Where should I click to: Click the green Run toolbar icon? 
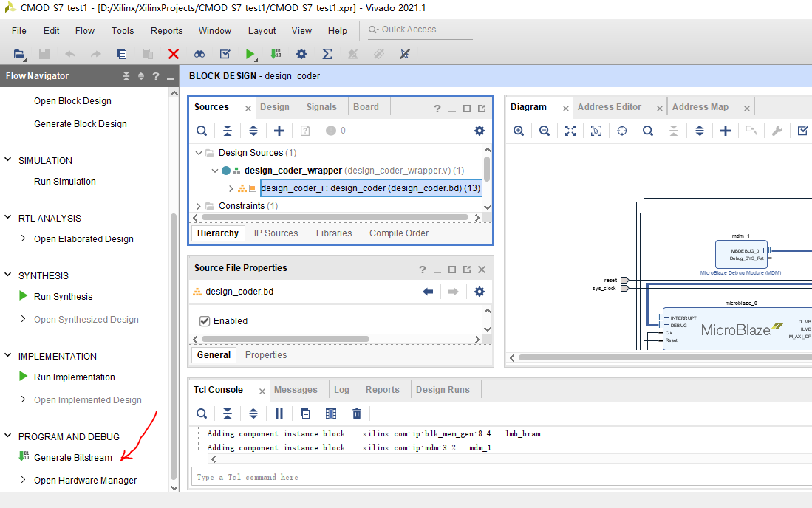point(251,54)
